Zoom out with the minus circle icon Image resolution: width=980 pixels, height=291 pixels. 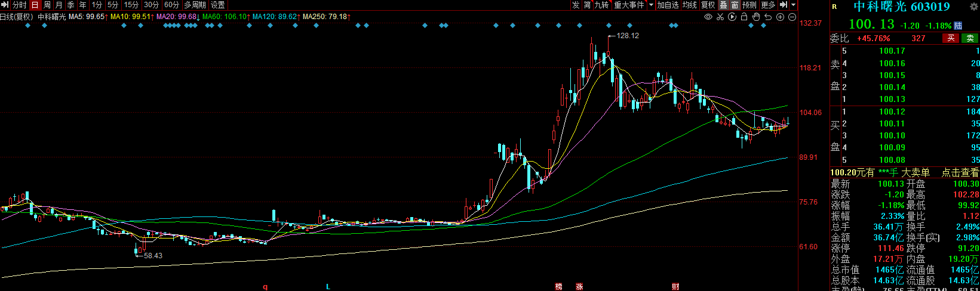pos(792,17)
